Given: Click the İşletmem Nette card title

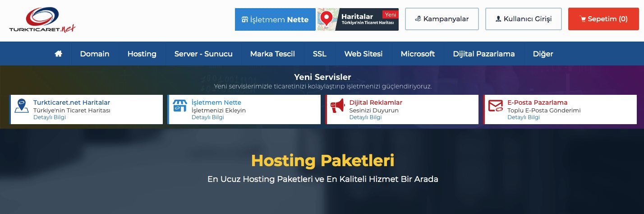Looking at the screenshot, I should [x=216, y=102].
